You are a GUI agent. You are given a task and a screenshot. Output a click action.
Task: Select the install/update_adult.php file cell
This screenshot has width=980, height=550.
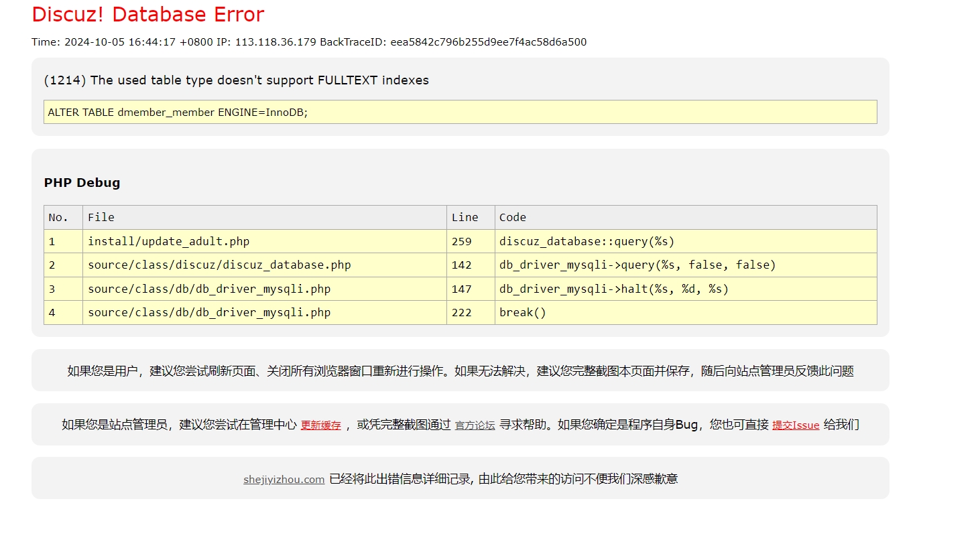tap(168, 241)
